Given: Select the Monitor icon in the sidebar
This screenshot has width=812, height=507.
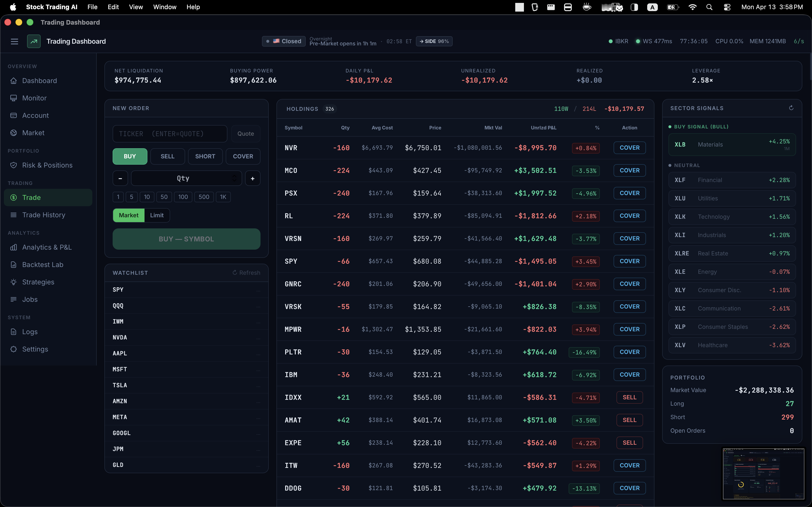Looking at the screenshot, I should [14, 98].
